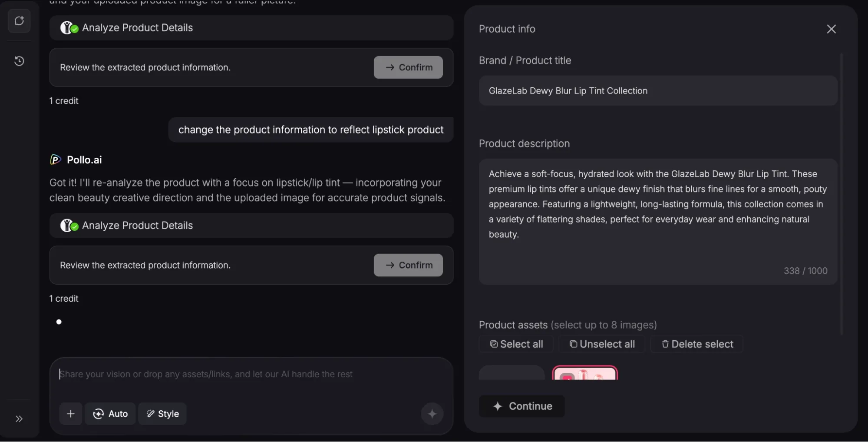Edit the Product description text area
Screen dimensions: 868x442
click(x=658, y=222)
